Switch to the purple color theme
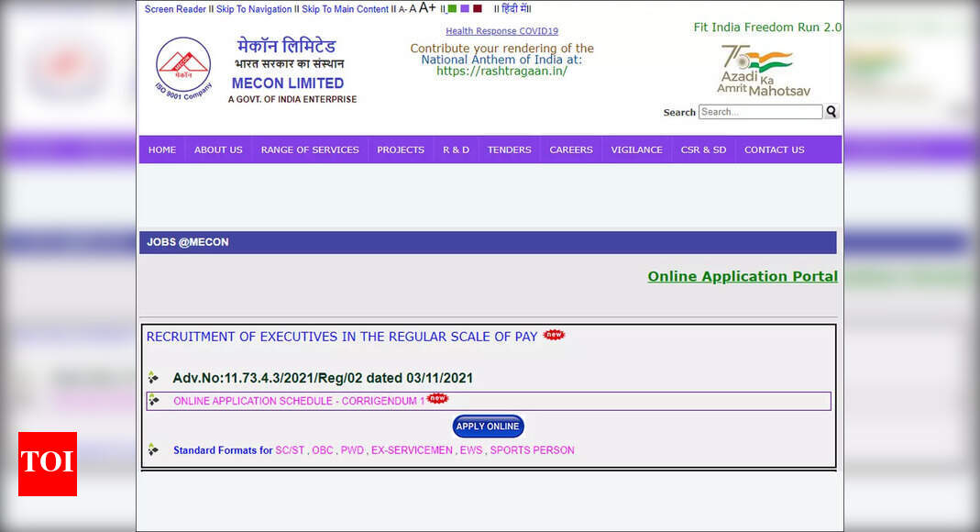The height and width of the screenshot is (532, 980). (465, 8)
